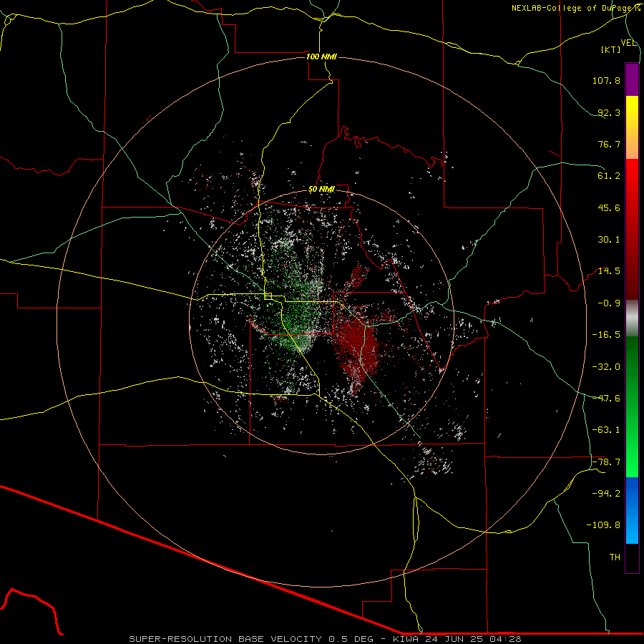The height and width of the screenshot is (644, 644).
Task: Click the -32.0 velocity scale value
Action: [606, 367]
